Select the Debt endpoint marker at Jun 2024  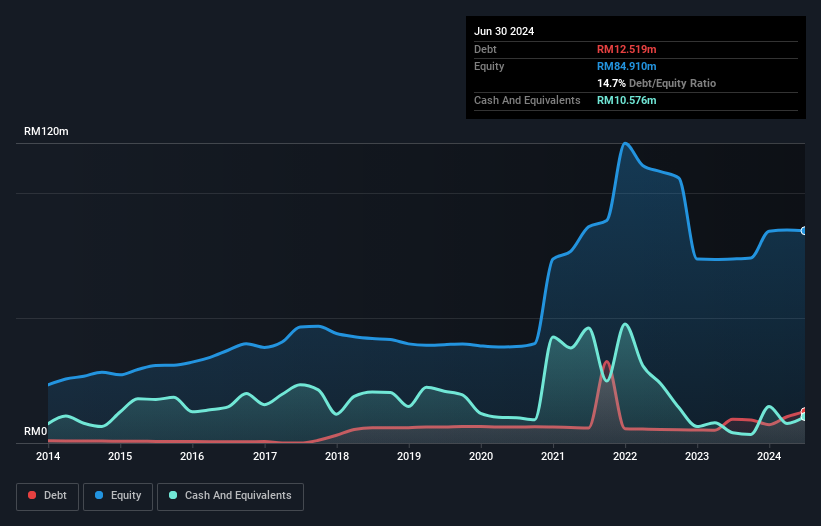tap(804, 411)
